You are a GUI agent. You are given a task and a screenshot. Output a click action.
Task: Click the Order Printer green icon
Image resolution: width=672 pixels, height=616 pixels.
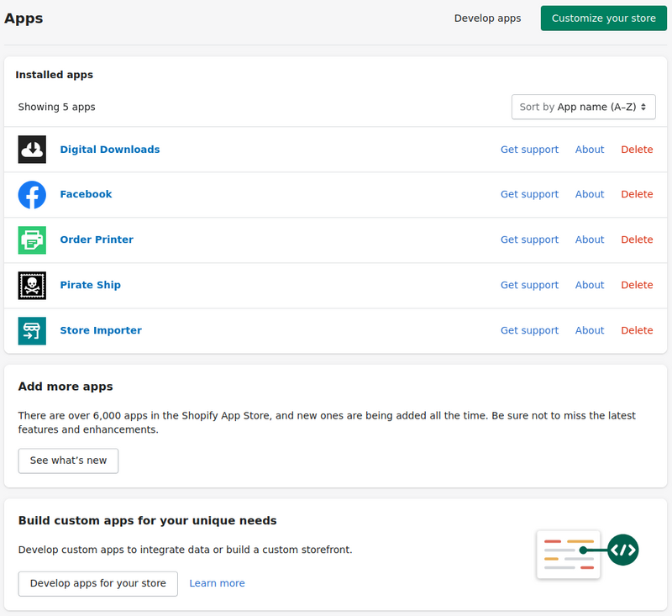coord(32,240)
